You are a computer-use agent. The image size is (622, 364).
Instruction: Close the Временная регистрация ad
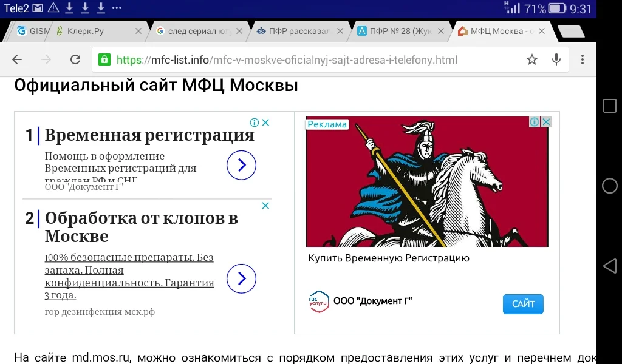(x=266, y=123)
